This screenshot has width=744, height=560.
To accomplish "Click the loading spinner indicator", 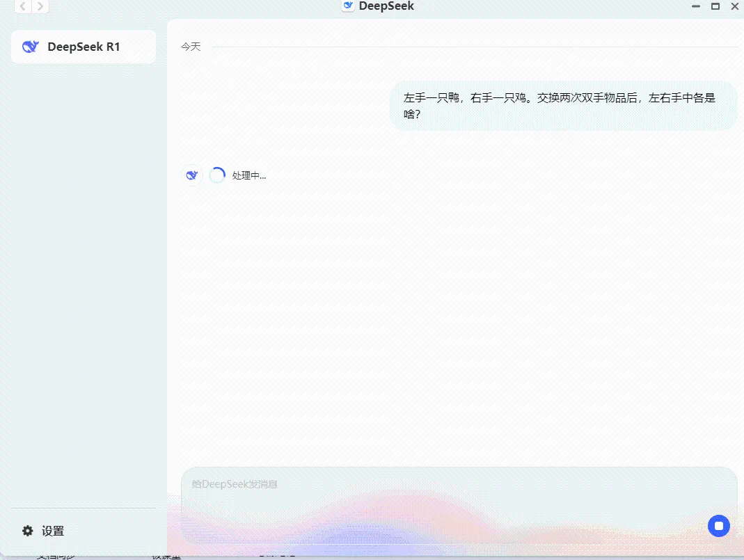I will click(217, 175).
